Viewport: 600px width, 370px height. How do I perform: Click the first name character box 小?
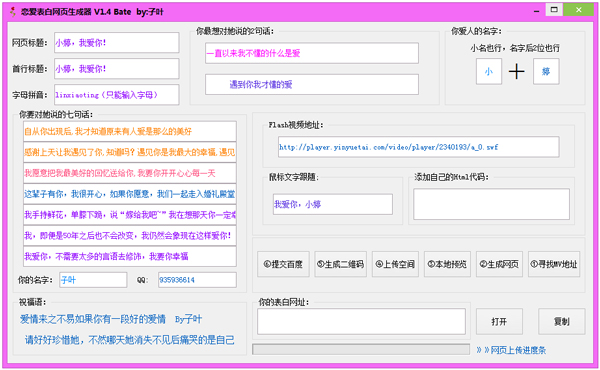(x=489, y=71)
